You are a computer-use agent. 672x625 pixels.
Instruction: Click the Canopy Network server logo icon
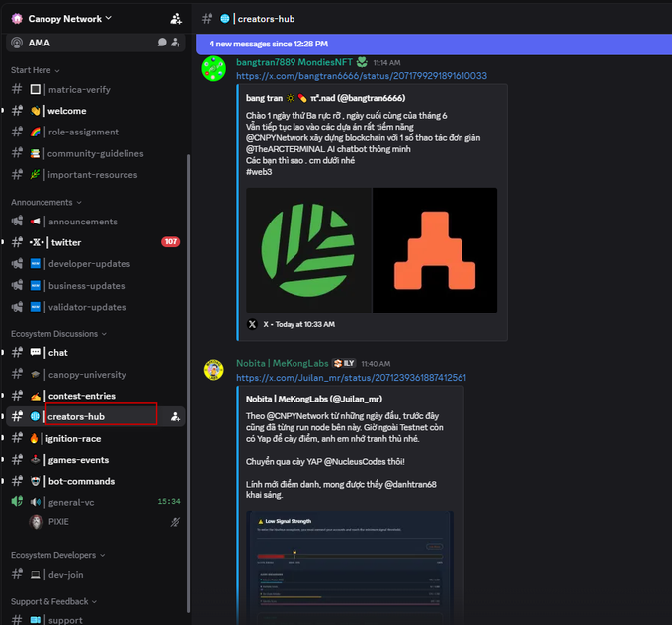(x=17, y=19)
